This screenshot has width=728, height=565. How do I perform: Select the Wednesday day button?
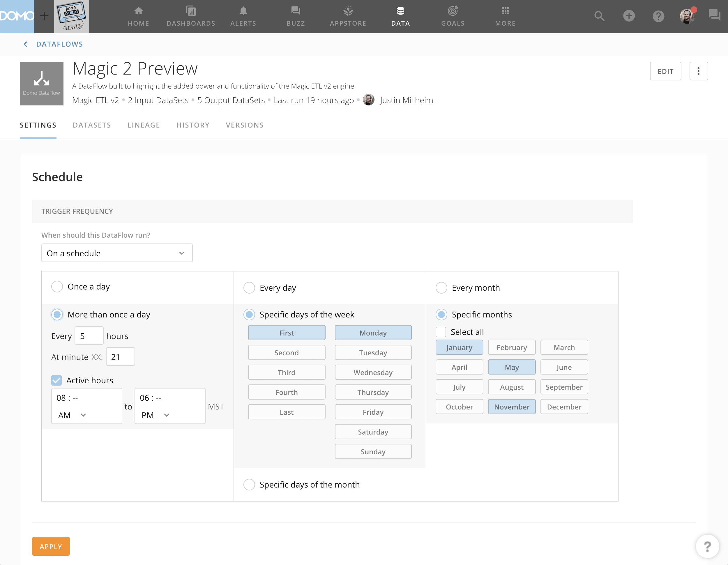coord(373,372)
